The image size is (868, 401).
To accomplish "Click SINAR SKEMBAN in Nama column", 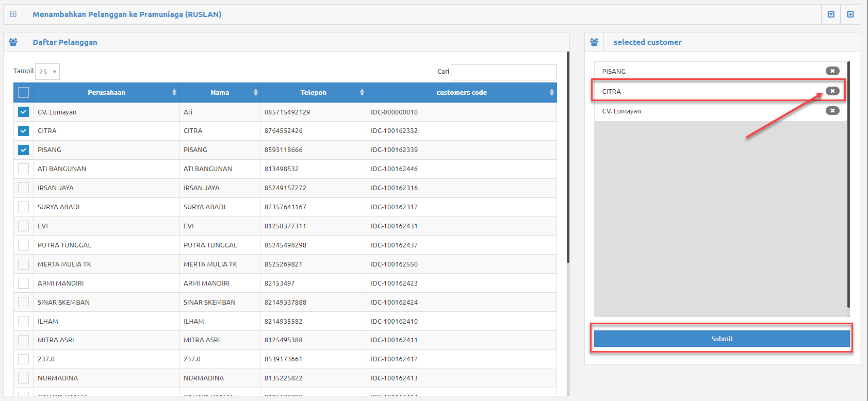I will click(x=209, y=303).
